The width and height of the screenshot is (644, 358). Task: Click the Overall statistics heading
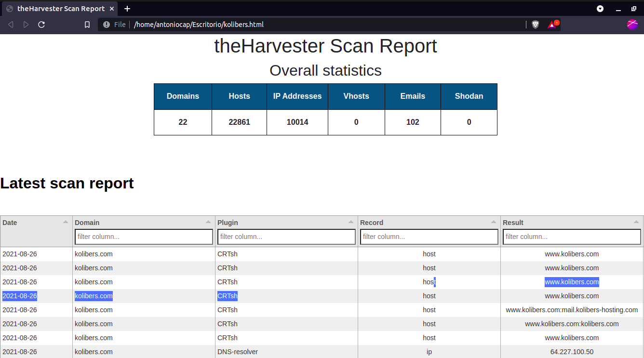(x=325, y=70)
